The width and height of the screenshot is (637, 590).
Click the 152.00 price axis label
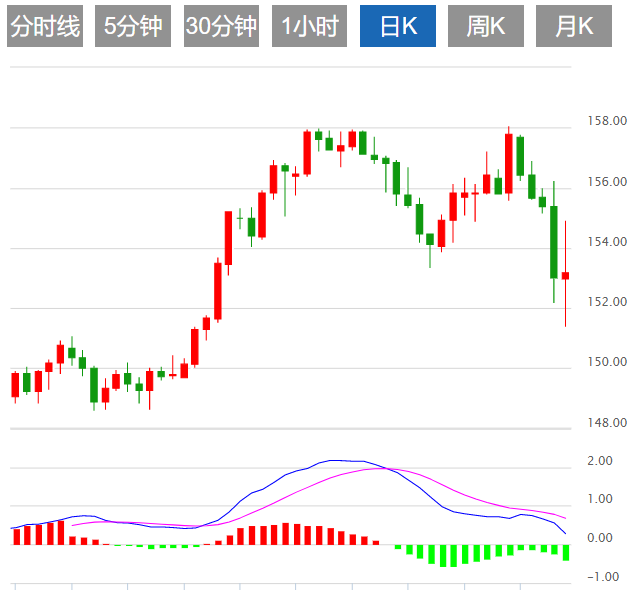(607, 302)
